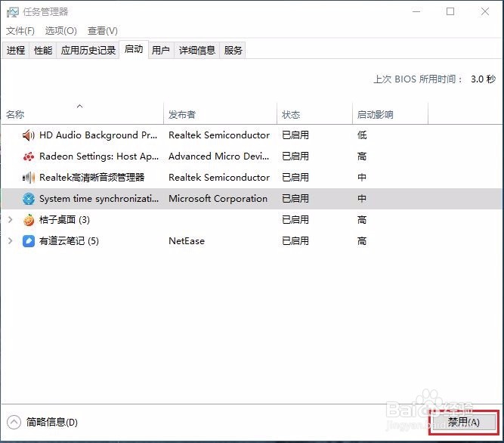Click the Realtek高清晰音频管理器 speaker icon
The image size is (504, 443).
(29, 178)
